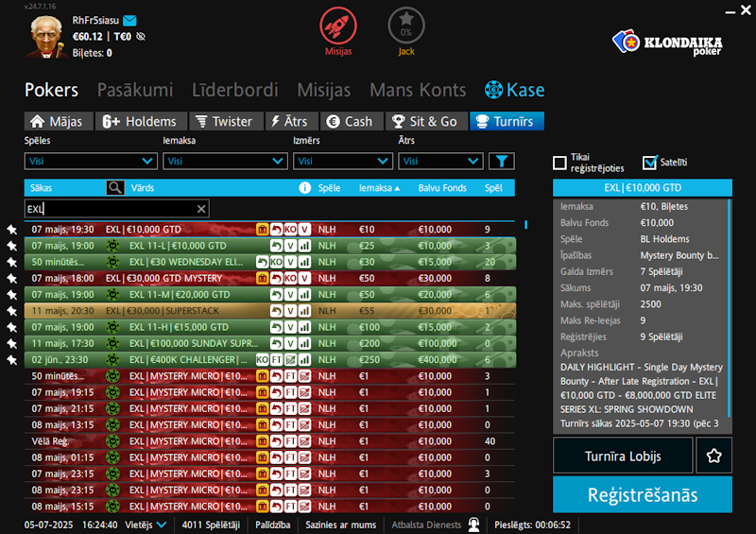This screenshot has height=534, width=756.
Task: Open Turnīra Lobijs
Action: [623, 456]
